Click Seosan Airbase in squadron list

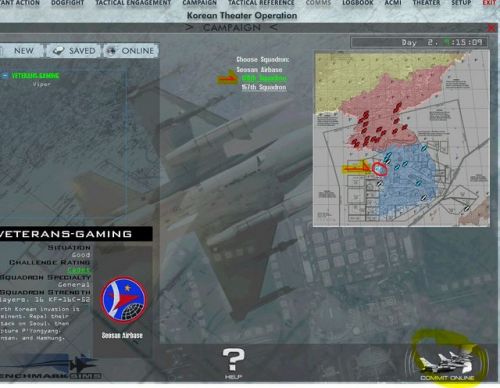(x=259, y=70)
